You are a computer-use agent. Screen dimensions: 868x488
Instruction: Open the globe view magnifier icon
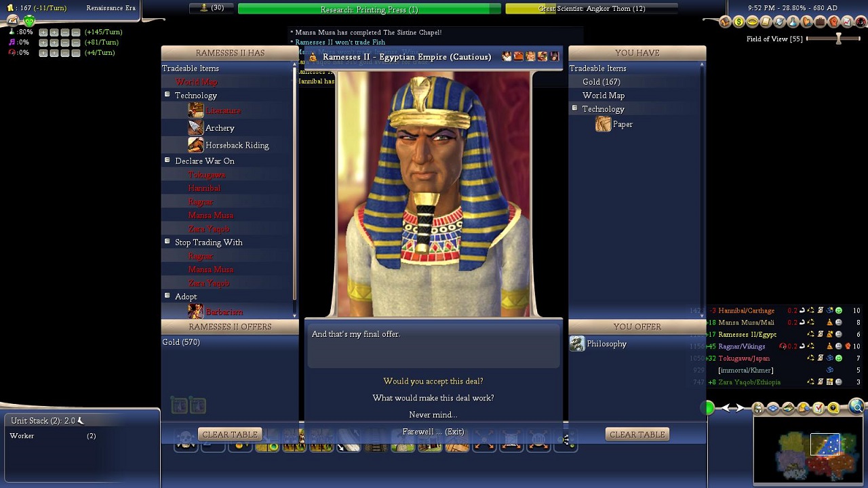pyautogui.click(x=857, y=407)
